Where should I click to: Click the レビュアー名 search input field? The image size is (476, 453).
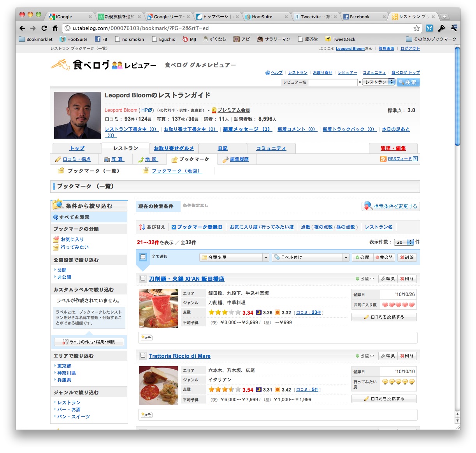[332, 82]
